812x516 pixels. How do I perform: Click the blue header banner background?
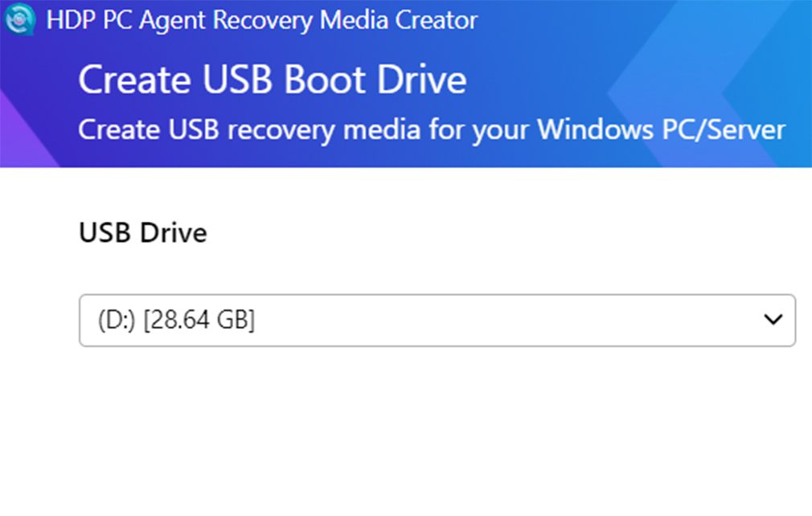(x=563, y=48)
